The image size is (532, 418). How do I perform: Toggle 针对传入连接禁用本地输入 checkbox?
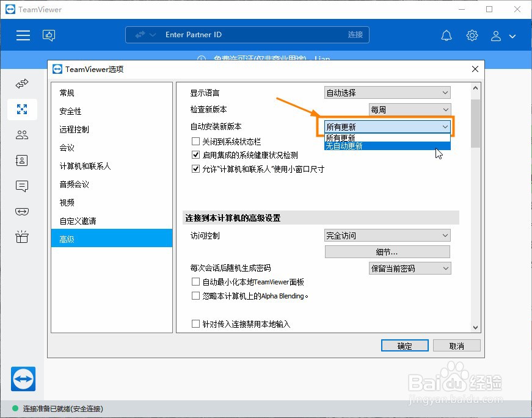pos(195,324)
